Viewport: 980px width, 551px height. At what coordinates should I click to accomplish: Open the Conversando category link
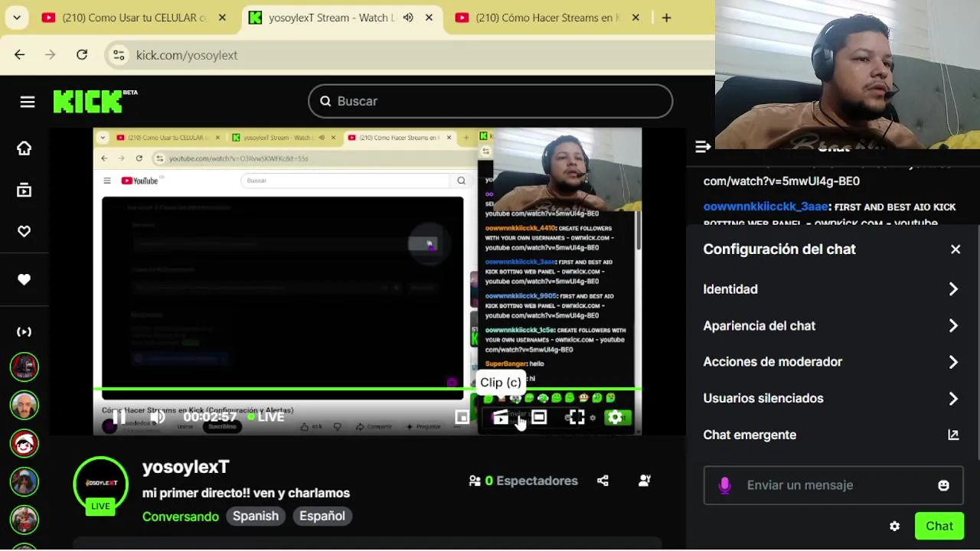[x=181, y=517]
